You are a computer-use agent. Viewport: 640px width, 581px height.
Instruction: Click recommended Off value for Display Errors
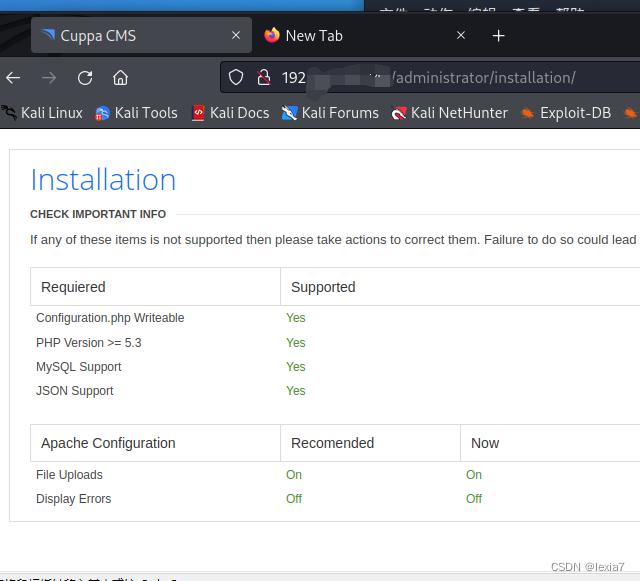pos(294,499)
